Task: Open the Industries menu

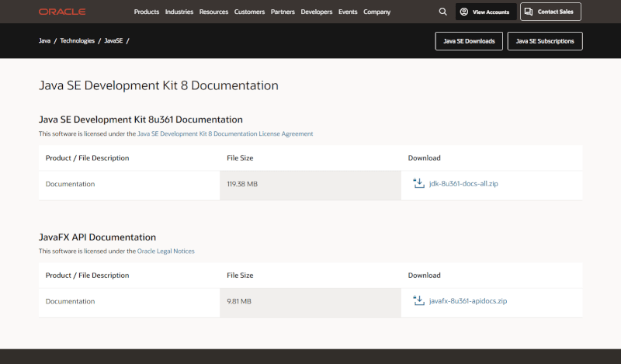Action: tap(179, 12)
